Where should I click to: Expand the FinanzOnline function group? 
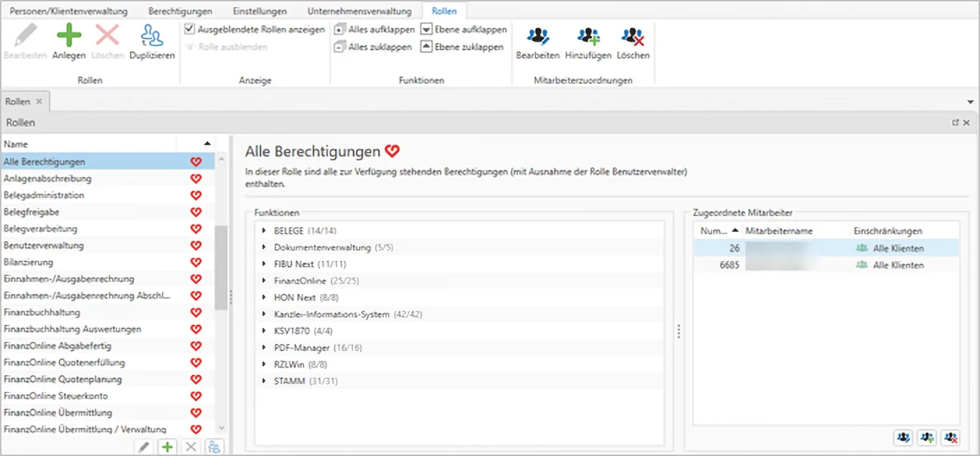pos(264,281)
